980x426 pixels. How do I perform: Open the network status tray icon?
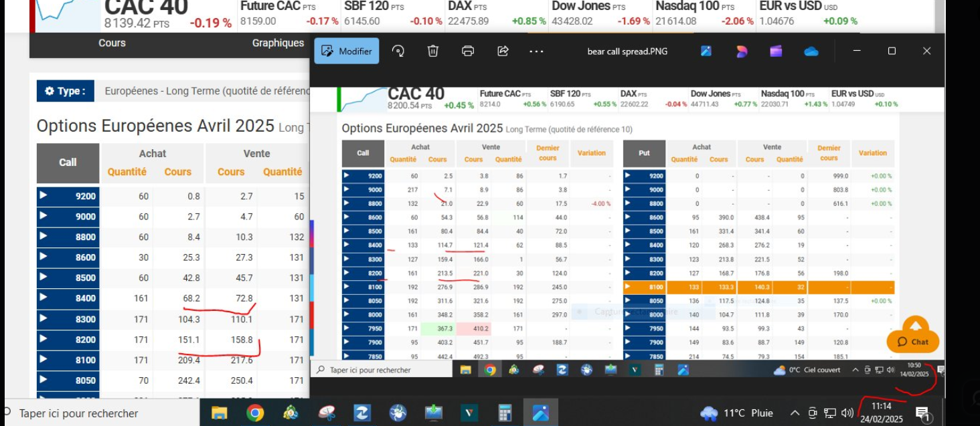830,413
